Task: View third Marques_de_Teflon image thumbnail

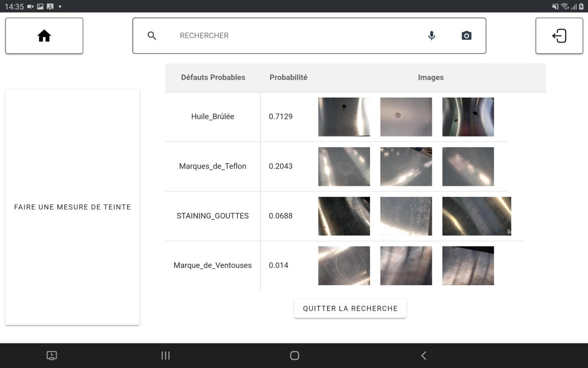Action: tap(468, 167)
